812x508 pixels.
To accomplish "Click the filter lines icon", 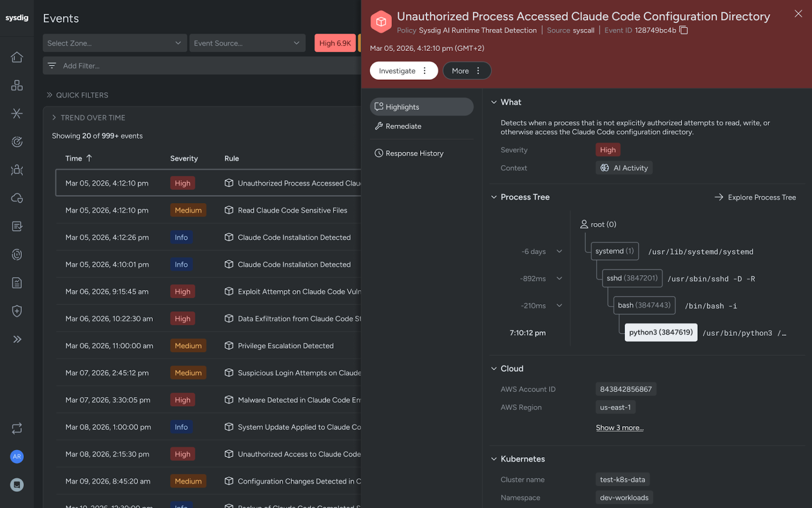I will pyautogui.click(x=52, y=66).
